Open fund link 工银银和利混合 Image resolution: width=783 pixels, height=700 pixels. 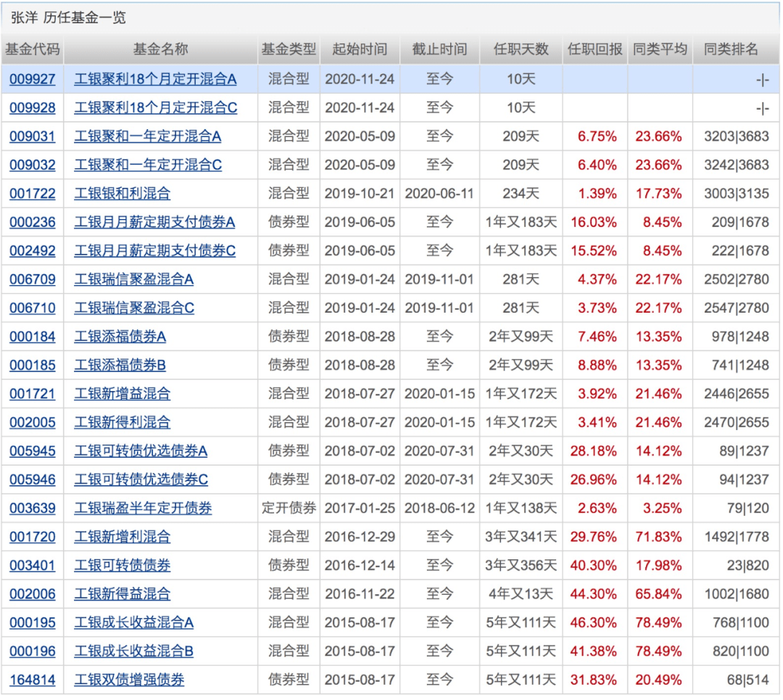click(x=123, y=194)
